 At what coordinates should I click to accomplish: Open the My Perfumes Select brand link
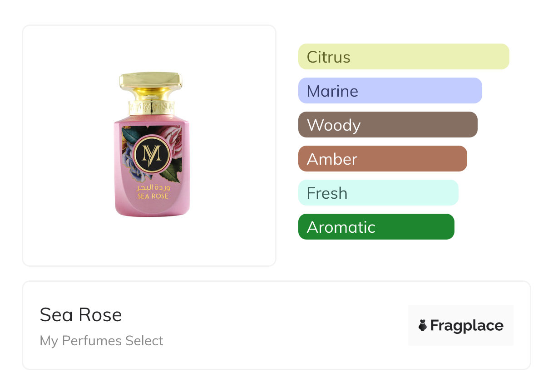click(x=101, y=341)
